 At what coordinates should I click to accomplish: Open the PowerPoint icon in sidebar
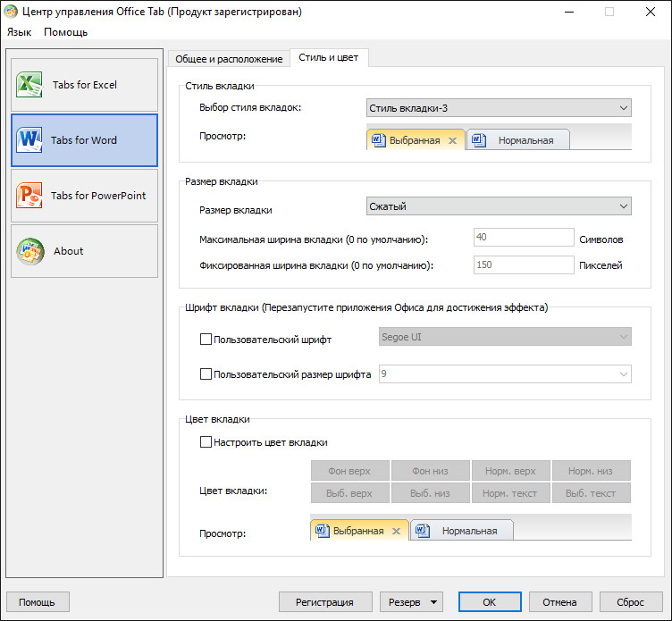click(29, 196)
